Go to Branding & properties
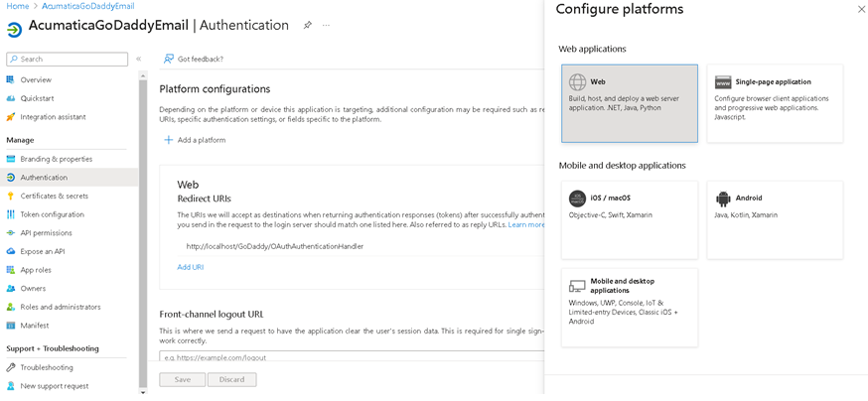 point(56,159)
